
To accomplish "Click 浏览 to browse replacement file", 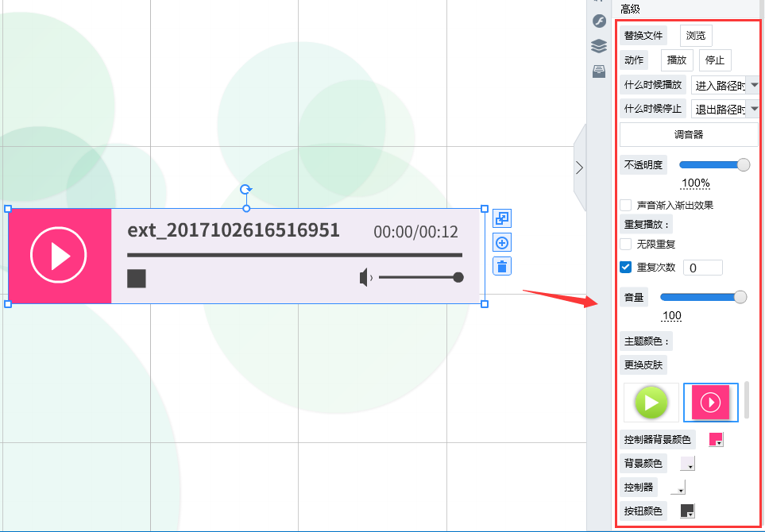I will (x=696, y=36).
